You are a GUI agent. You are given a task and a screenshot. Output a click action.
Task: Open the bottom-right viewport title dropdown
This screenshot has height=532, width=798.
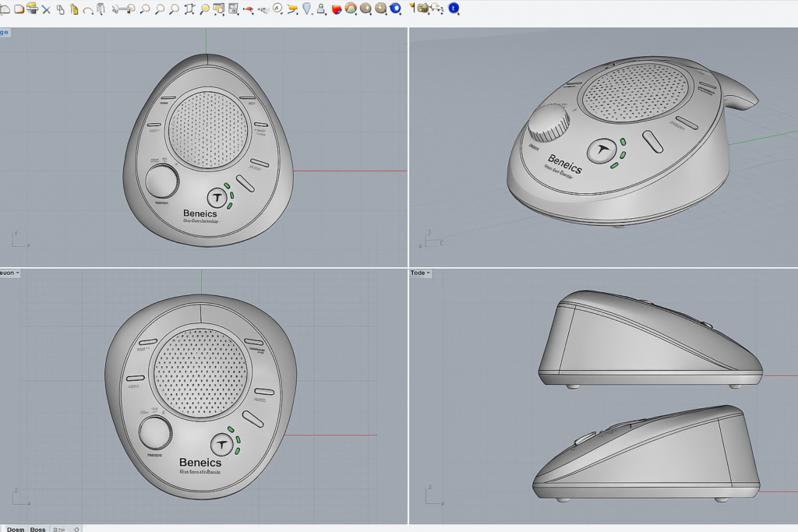420,273
